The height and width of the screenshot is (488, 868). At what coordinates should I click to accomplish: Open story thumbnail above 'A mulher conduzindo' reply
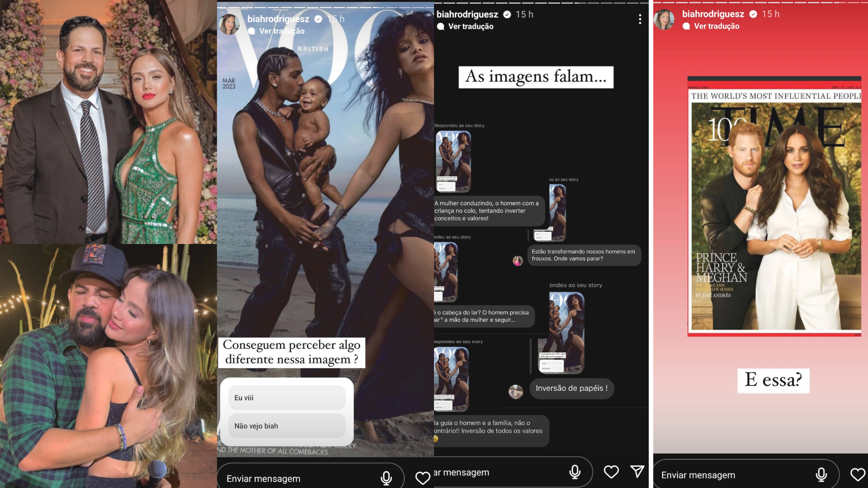click(x=453, y=161)
